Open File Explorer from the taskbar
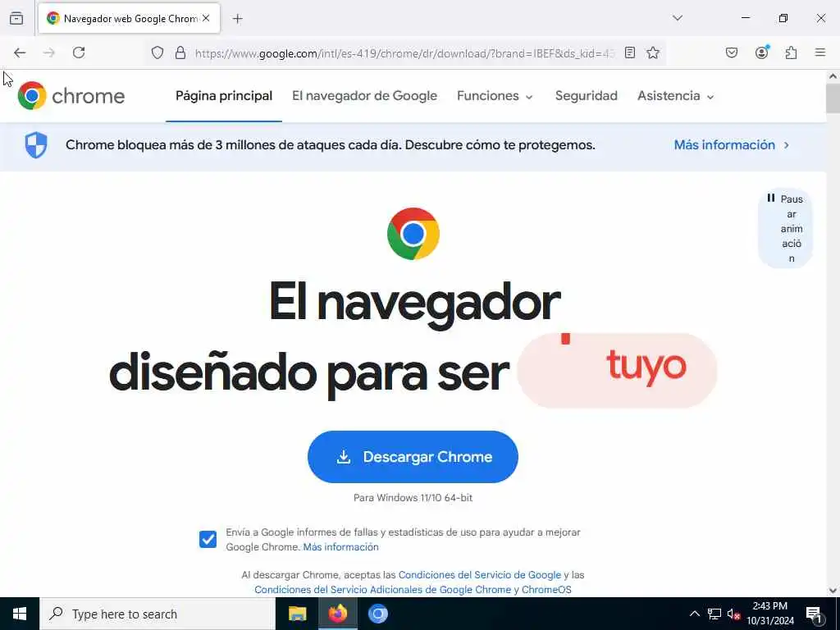 coord(297,614)
